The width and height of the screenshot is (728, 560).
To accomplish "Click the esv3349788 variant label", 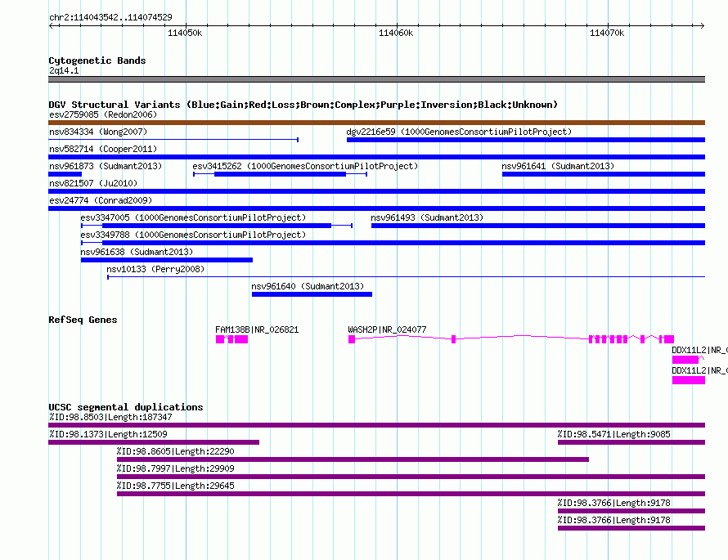I will click(x=193, y=235).
